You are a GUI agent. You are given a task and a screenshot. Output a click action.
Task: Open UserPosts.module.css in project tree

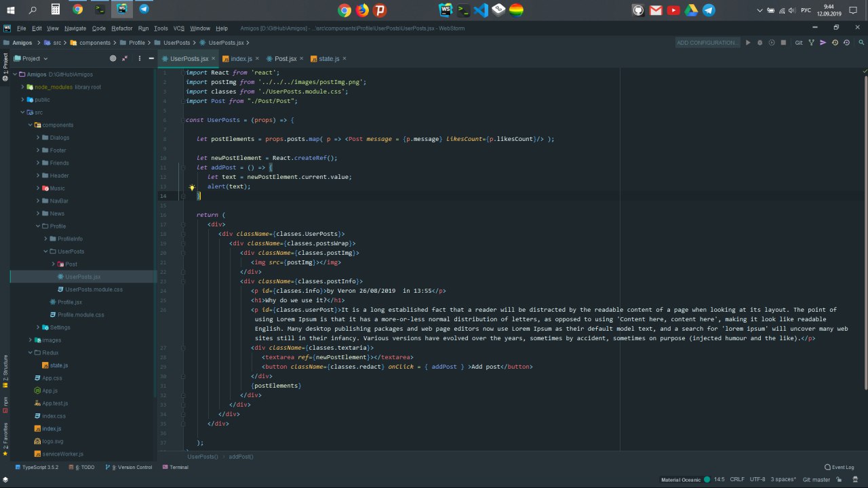94,289
